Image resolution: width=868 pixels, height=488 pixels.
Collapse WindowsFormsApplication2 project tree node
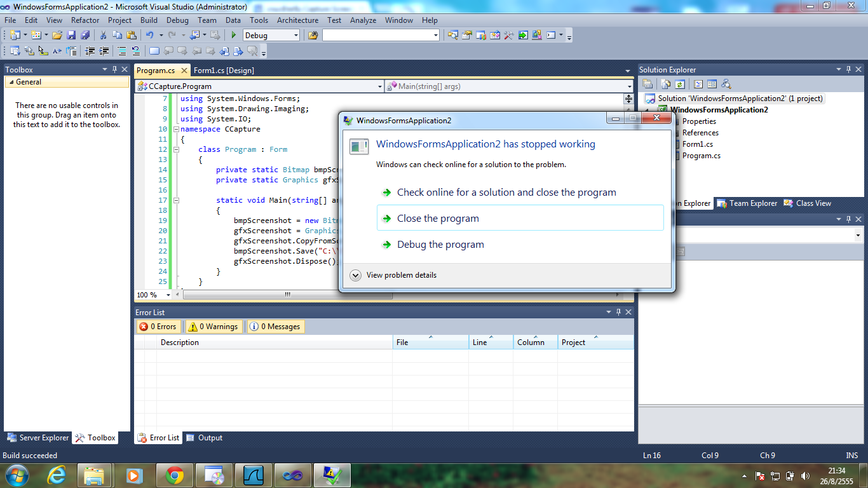pos(647,111)
